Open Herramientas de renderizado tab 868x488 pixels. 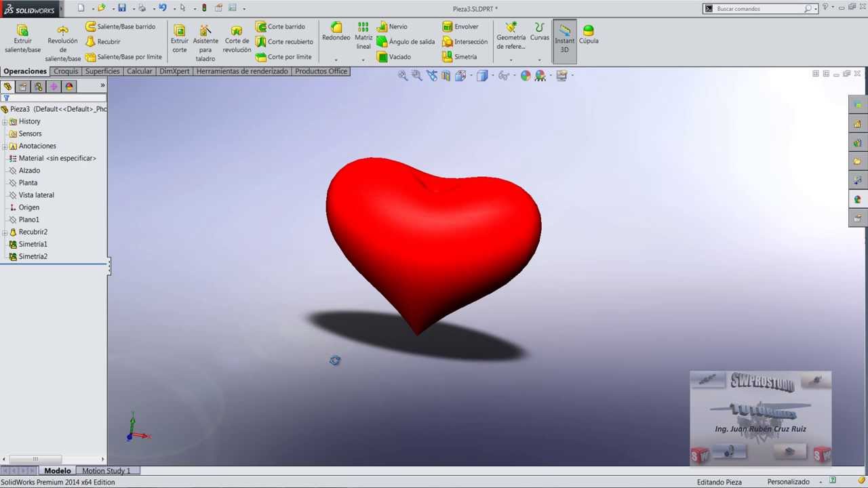click(x=242, y=71)
